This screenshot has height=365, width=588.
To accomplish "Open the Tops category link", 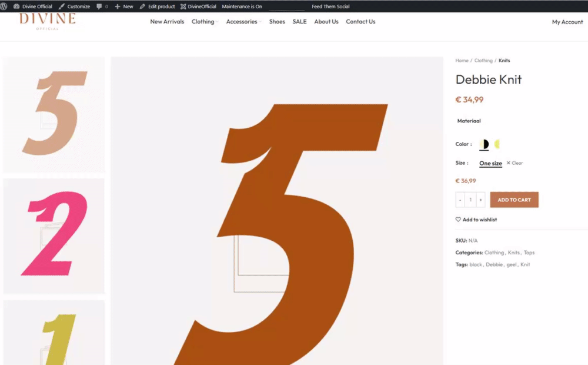I will pos(529,253).
